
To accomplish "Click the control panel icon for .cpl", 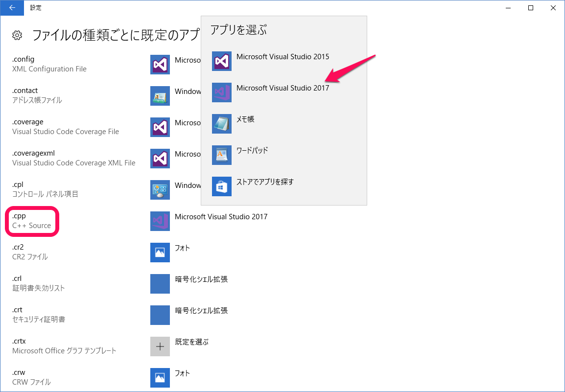I will (x=160, y=190).
